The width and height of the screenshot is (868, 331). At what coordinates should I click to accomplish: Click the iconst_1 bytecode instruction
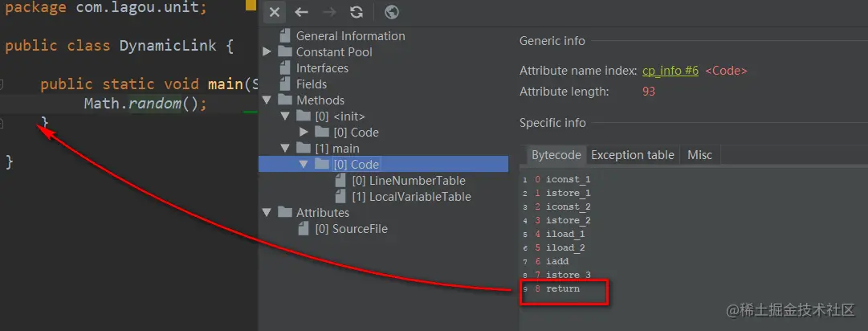coord(568,179)
